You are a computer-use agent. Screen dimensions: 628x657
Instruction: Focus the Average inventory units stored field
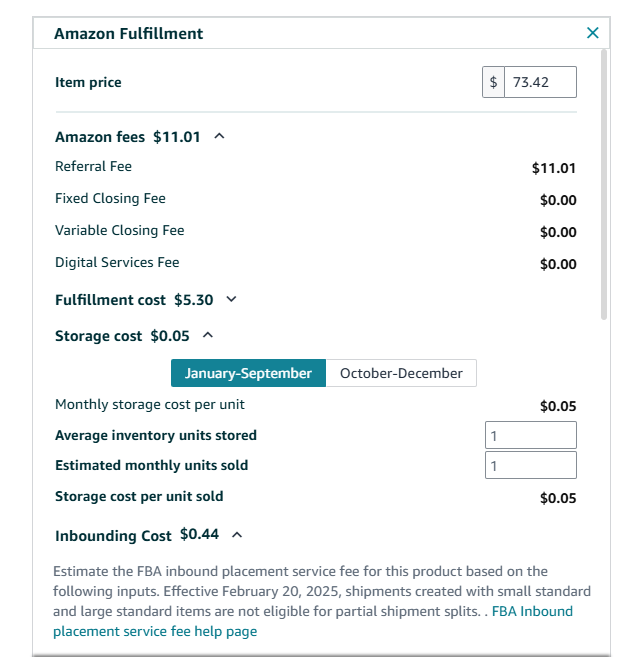[x=530, y=435]
